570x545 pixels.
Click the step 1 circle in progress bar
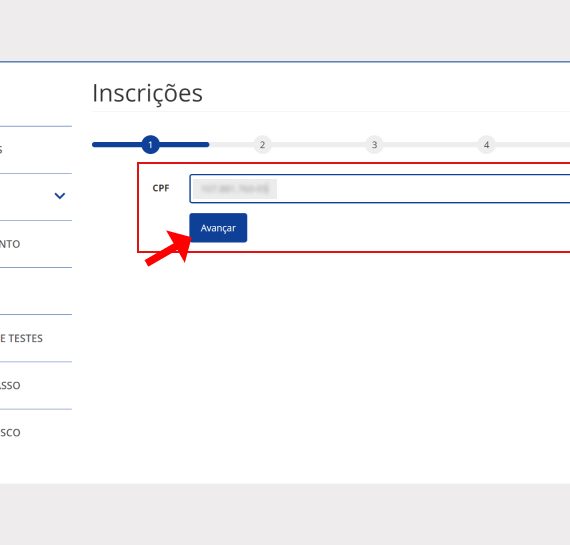tap(150, 144)
